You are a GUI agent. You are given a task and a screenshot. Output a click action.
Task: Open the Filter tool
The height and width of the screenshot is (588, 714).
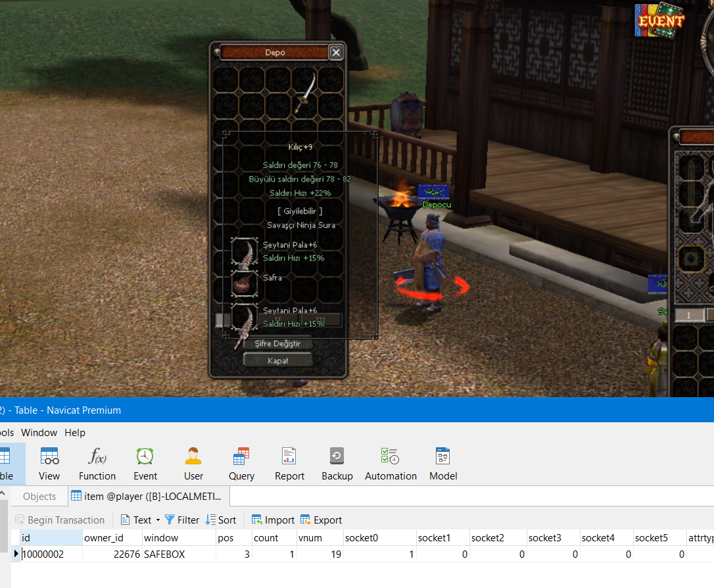(182, 520)
